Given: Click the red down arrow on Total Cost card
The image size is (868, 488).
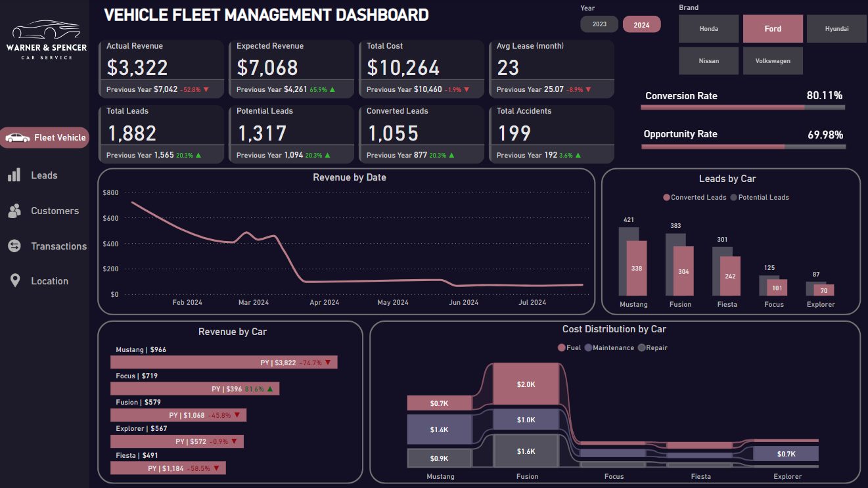Looking at the screenshot, I should tap(468, 89).
